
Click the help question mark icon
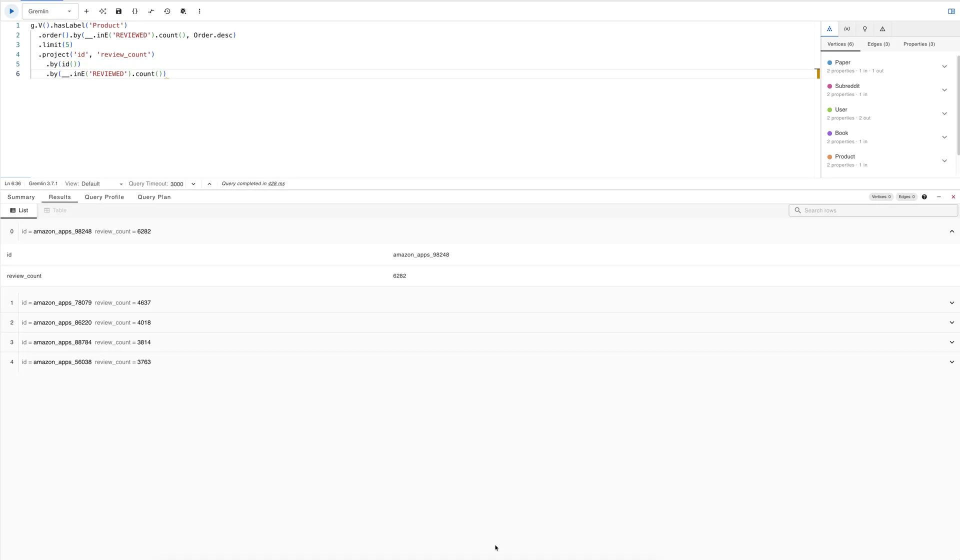click(924, 197)
